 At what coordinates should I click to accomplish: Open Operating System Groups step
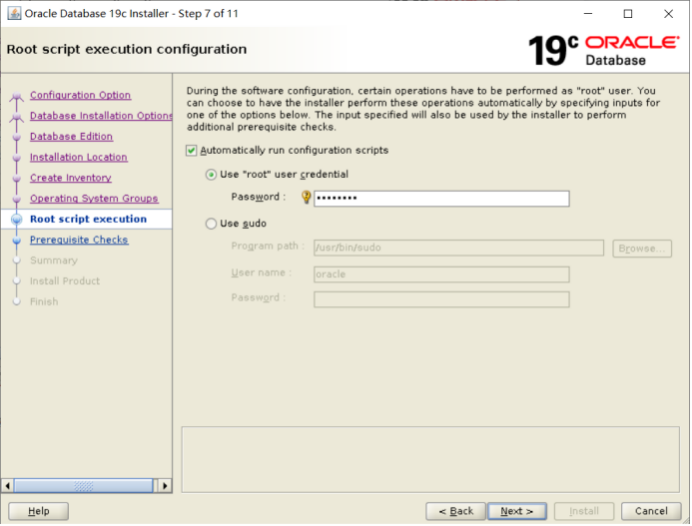pyautogui.click(x=94, y=199)
